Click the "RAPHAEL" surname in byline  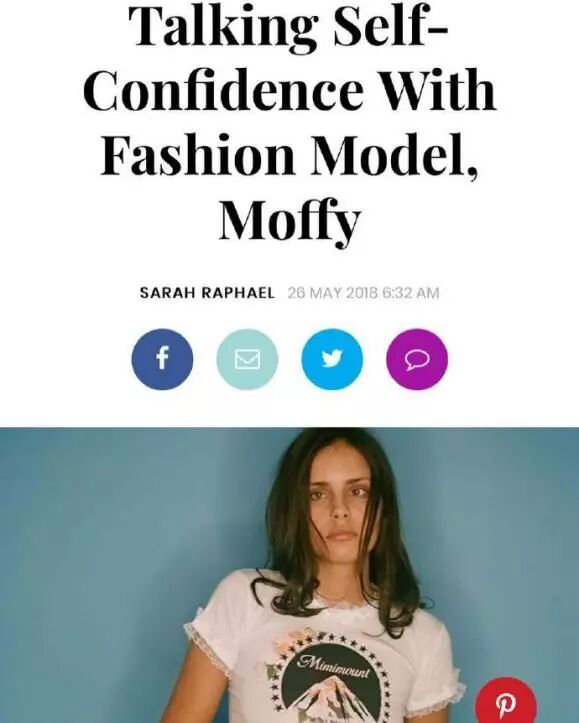(238, 293)
